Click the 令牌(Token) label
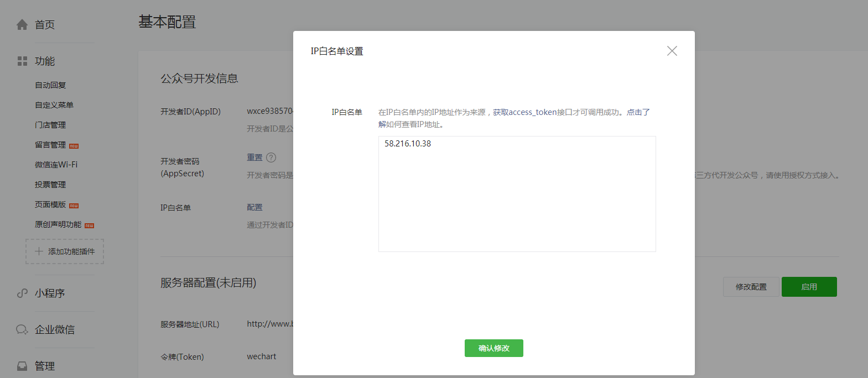Screen dimensions: 868x378 point(182,357)
